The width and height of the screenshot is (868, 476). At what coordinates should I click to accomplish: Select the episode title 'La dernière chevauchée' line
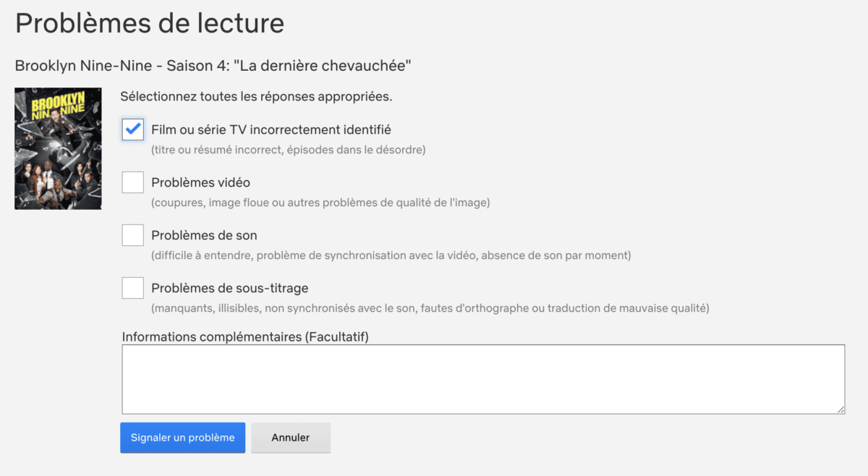click(213, 66)
